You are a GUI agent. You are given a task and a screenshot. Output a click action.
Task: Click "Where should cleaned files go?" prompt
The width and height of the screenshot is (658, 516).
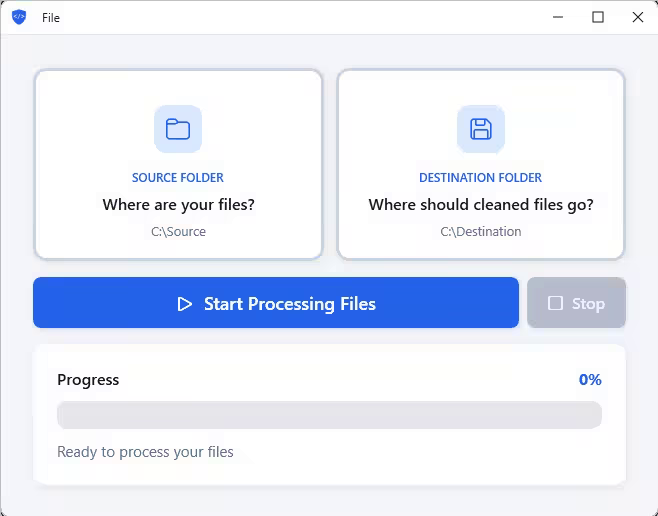(x=480, y=205)
